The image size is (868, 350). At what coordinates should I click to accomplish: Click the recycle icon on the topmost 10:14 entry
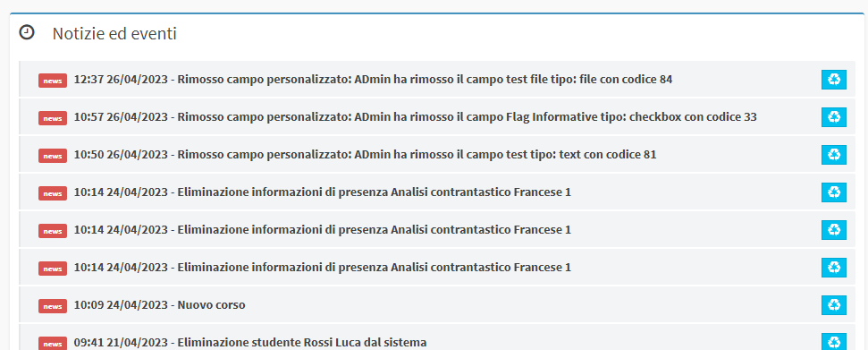834,192
